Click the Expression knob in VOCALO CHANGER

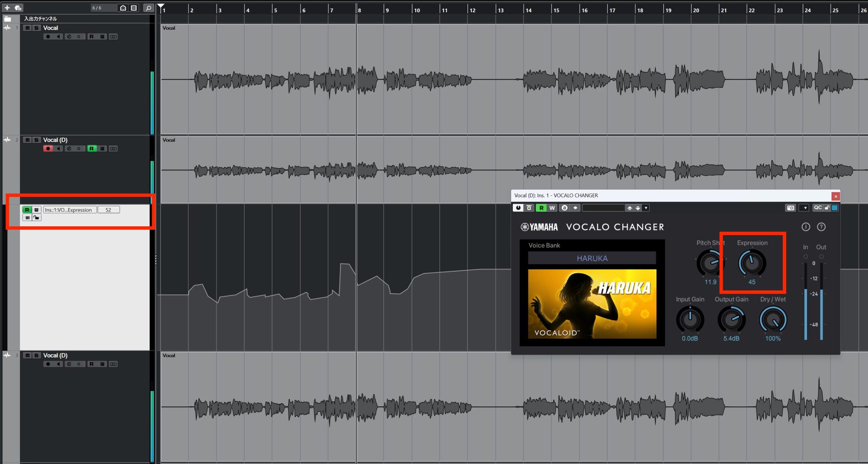point(753,263)
